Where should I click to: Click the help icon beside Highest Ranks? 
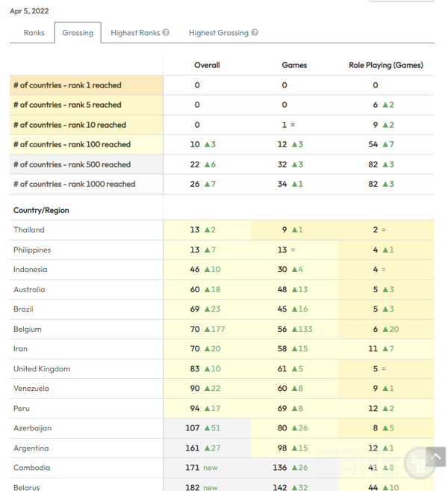coord(166,33)
